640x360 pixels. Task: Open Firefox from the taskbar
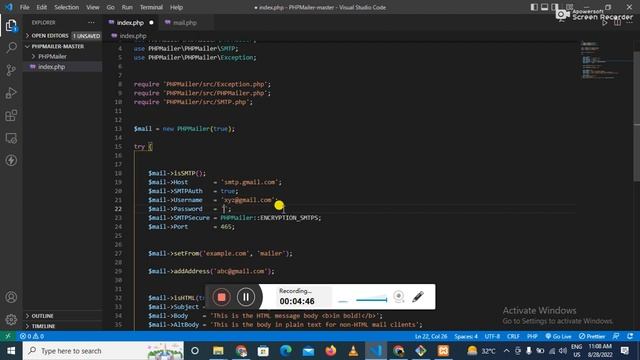point(331,351)
